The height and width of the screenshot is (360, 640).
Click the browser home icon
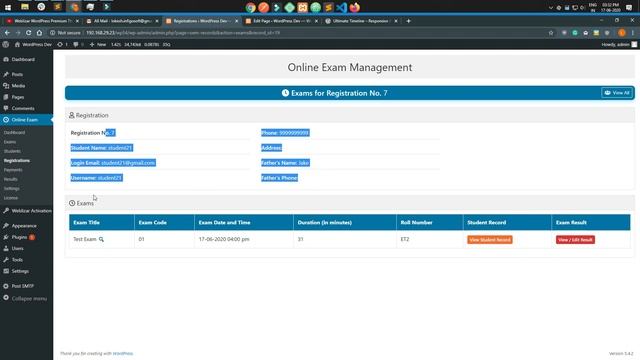tap(39, 33)
